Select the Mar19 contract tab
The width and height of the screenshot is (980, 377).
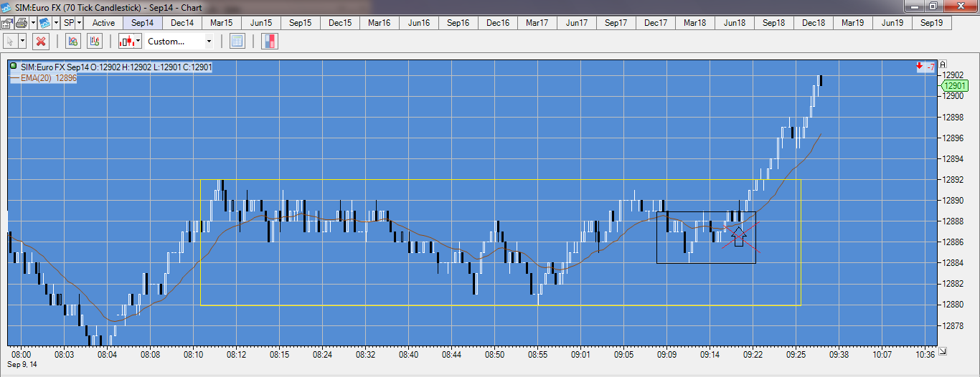click(853, 23)
